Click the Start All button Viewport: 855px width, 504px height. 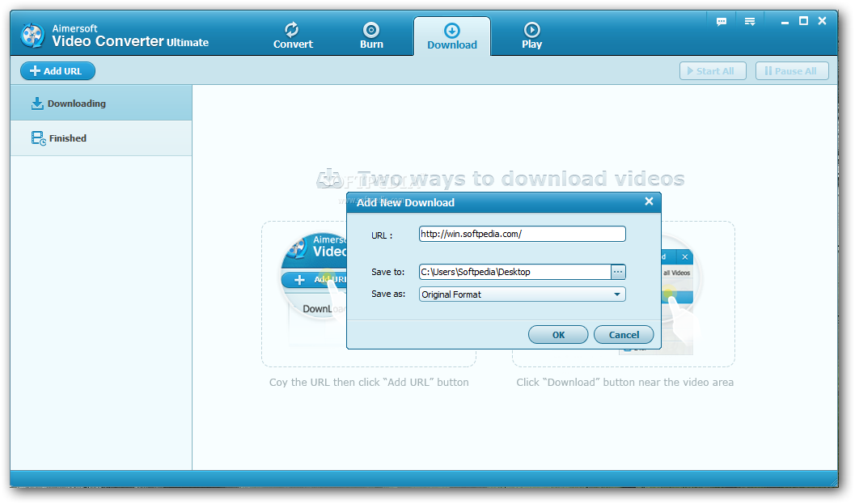[x=713, y=71]
